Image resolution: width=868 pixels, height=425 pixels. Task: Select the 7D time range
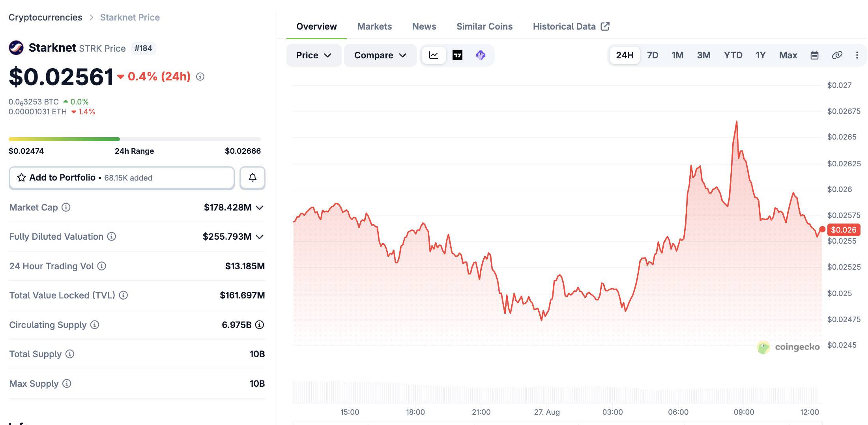coord(653,55)
